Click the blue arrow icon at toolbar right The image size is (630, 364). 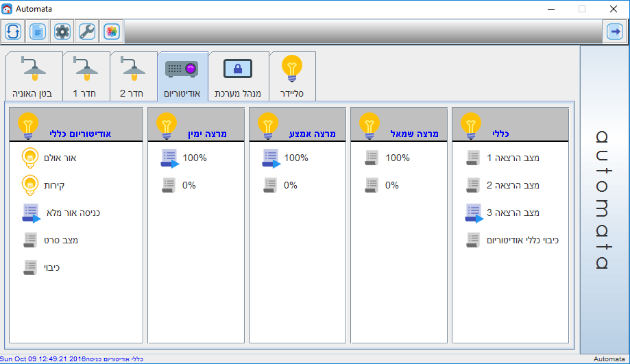tap(614, 32)
